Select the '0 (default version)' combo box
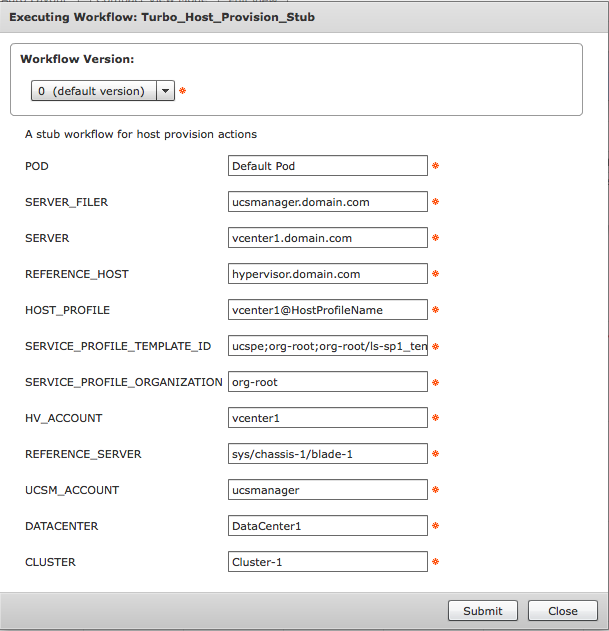The width and height of the screenshot is (609, 631). [103, 91]
